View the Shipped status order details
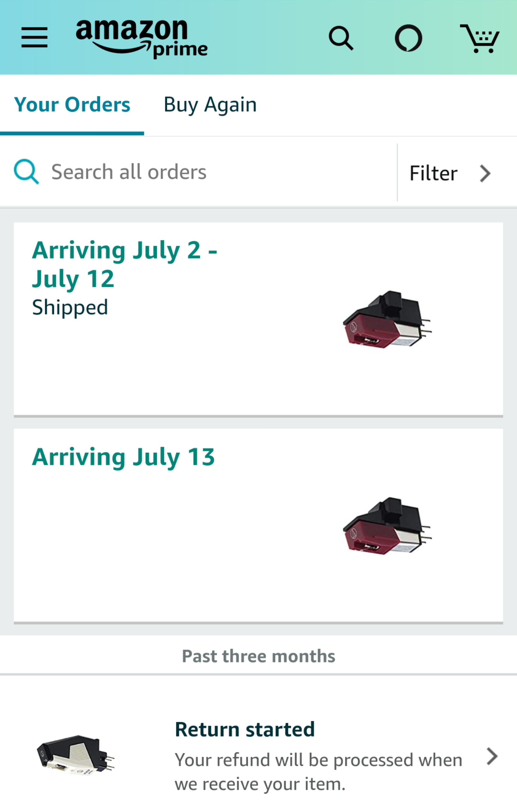This screenshot has width=517, height=812. click(70, 307)
